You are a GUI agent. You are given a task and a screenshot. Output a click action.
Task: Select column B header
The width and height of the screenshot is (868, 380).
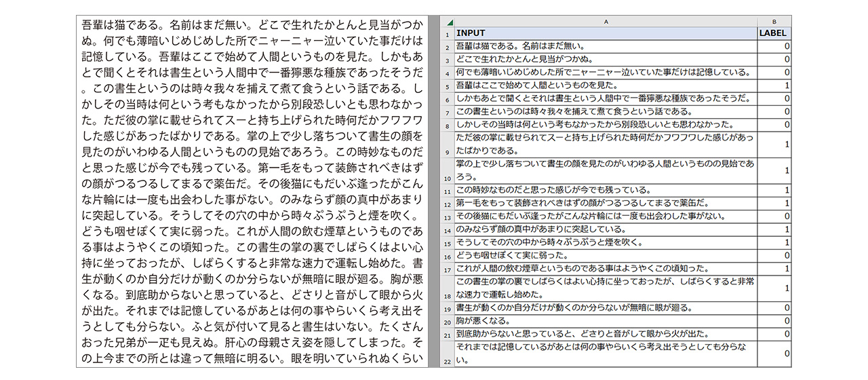[x=774, y=22]
